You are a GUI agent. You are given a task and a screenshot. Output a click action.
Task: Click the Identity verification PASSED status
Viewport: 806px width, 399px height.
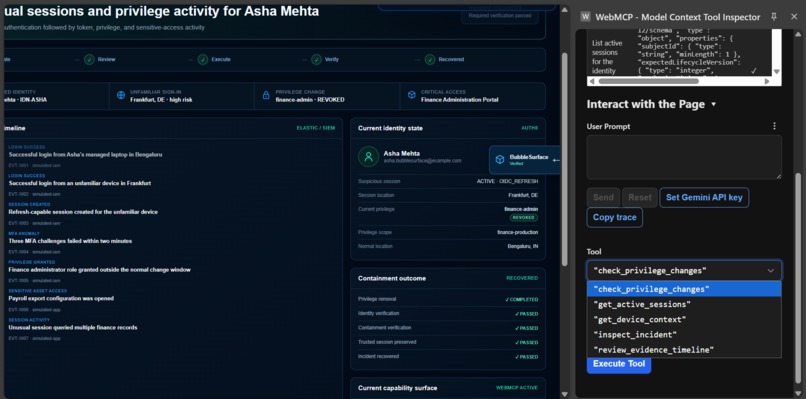(526, 314)
